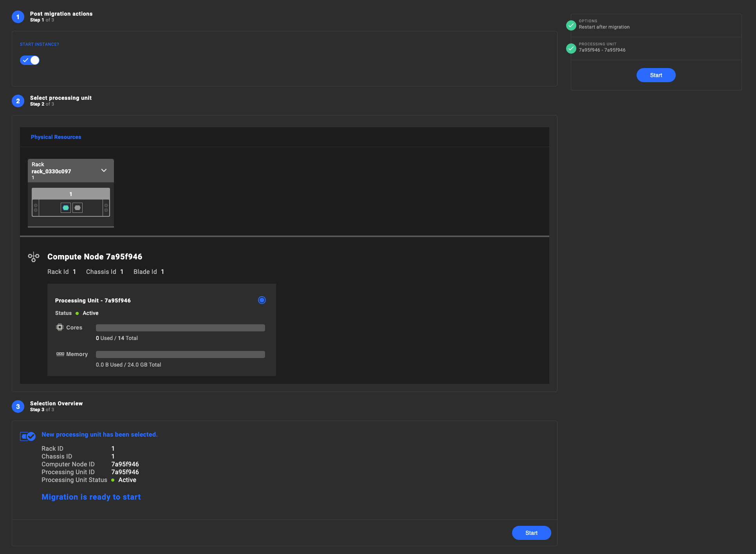
Task: Enable the blue toggle next to start instance
Action: [x=30, y=59]
